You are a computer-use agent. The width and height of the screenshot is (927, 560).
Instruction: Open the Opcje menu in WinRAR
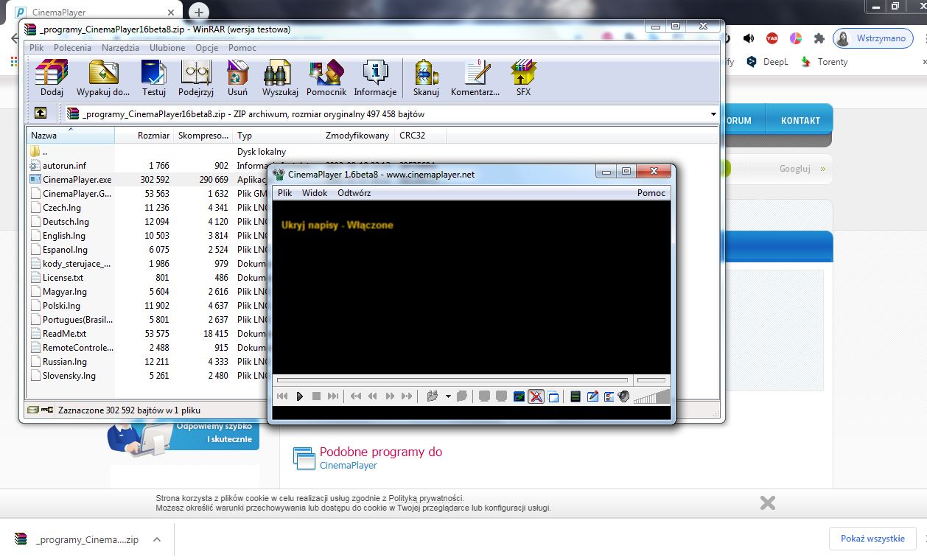point(207,48)
